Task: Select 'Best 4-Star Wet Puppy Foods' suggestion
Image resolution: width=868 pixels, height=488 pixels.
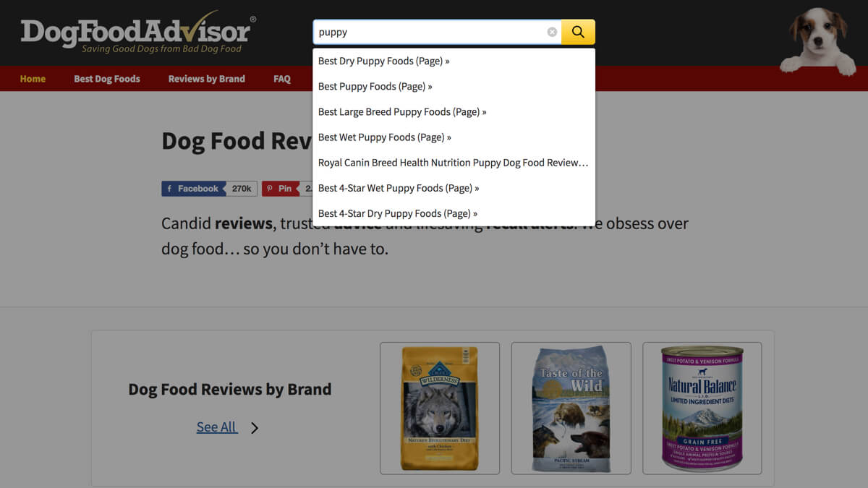Action: pos(454,188)
